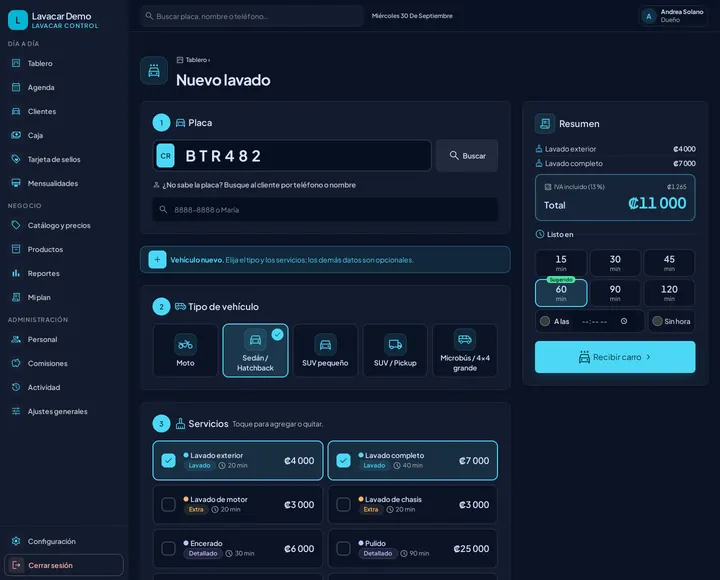Select Sedán / Hatchback vehicle type
The height and width of the screenshot is (580, 720).
255,351
